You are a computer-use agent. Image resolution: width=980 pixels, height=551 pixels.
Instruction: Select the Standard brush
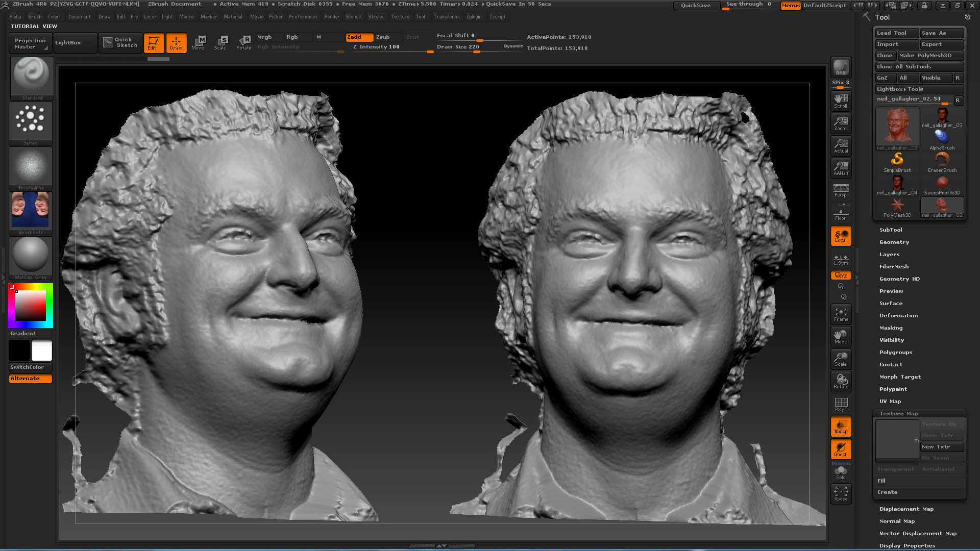31,77
